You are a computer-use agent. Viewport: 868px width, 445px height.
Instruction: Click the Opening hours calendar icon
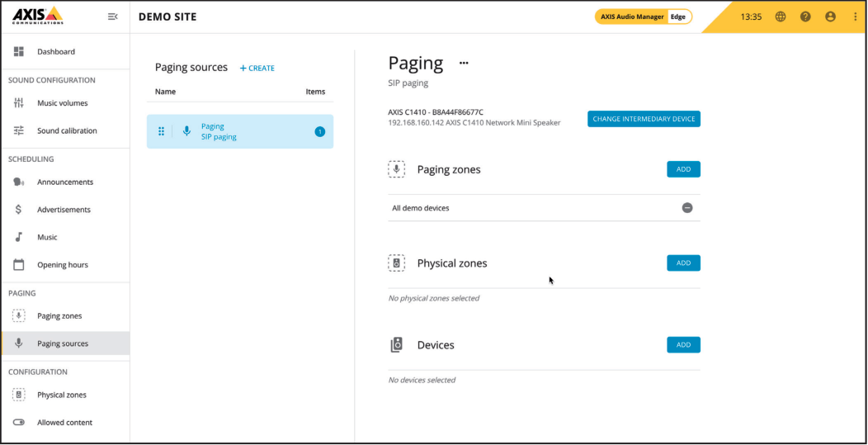(x=19, y=264)
